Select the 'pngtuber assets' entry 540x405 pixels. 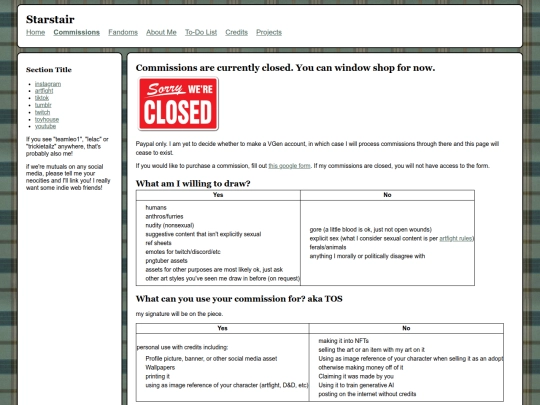[166, 261]
